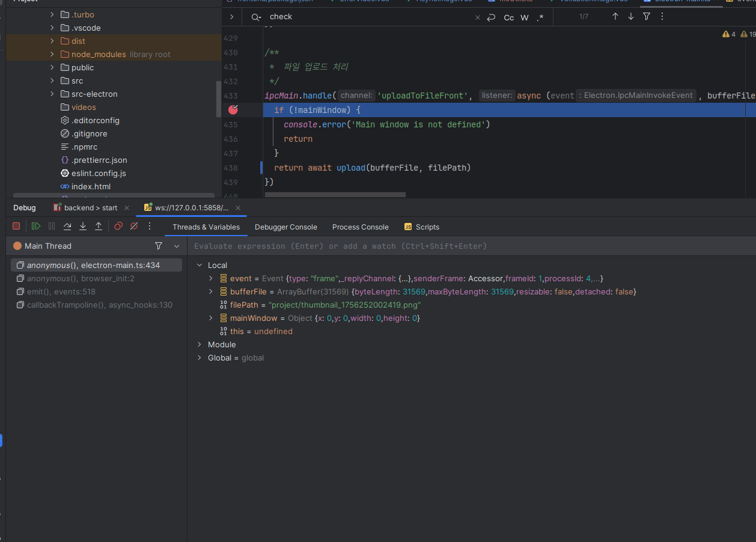The width and height of the screenshot is (756, 542).
Task: Toggle Mute Breakpoints in debug toolbar
Action: pos(134,226)
